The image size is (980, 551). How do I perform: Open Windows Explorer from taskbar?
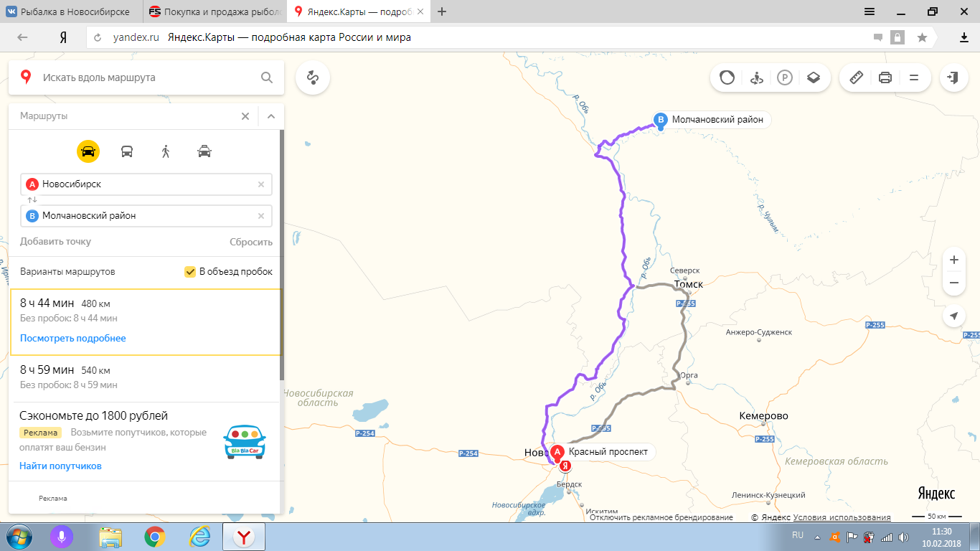click(110, 537)
